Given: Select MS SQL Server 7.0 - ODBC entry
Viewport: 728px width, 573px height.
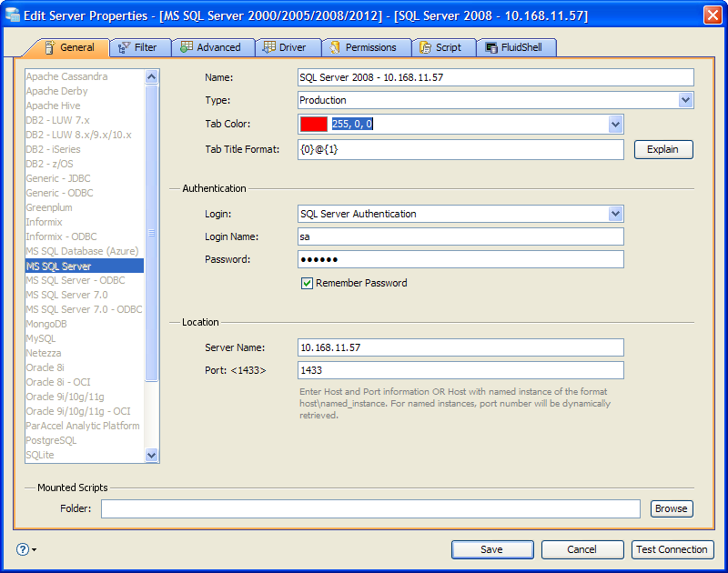Looking at the screenshot, I should (84, 309).
